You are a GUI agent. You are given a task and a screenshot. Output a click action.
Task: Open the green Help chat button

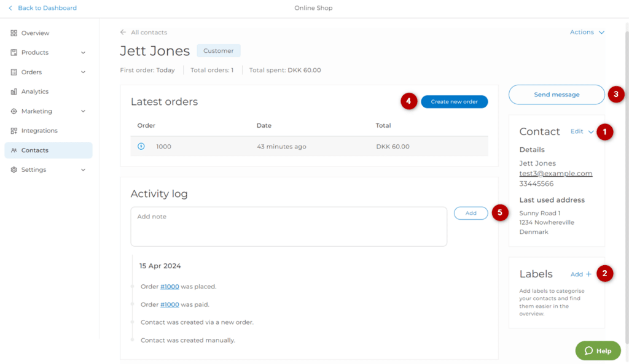tap(598, 350)
